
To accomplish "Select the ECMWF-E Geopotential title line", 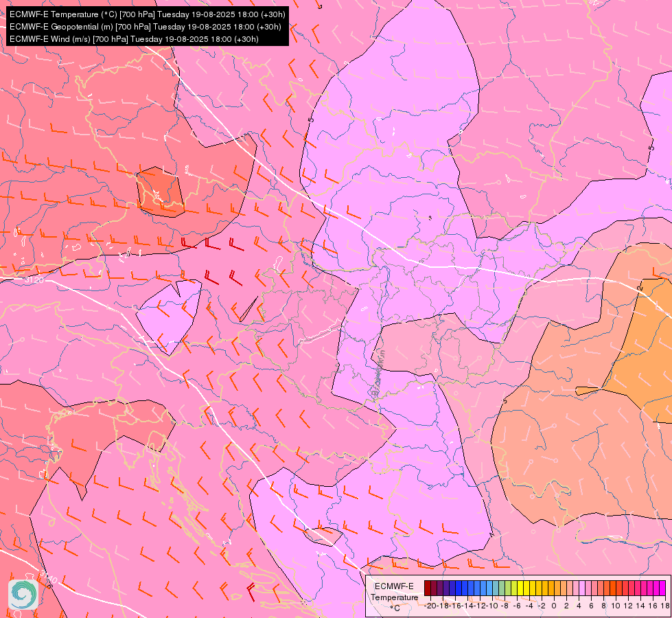I will pyautogui.click(x=146, y=27).
